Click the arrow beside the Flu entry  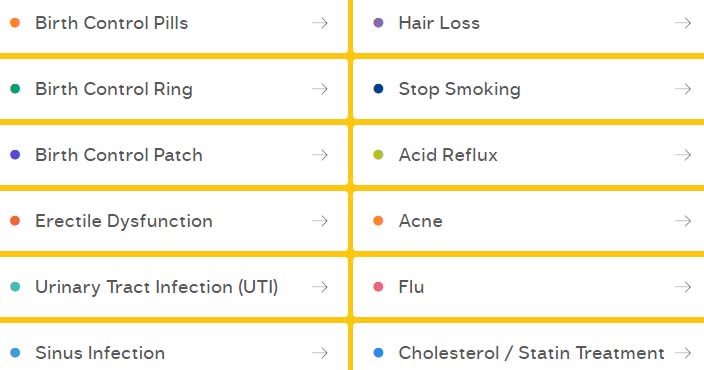(x=683, y=287)
